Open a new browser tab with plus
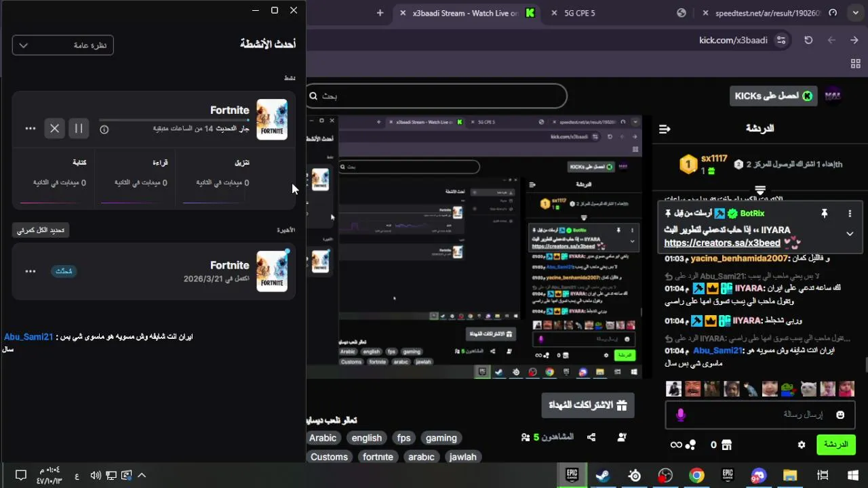 tap(380, 13)
